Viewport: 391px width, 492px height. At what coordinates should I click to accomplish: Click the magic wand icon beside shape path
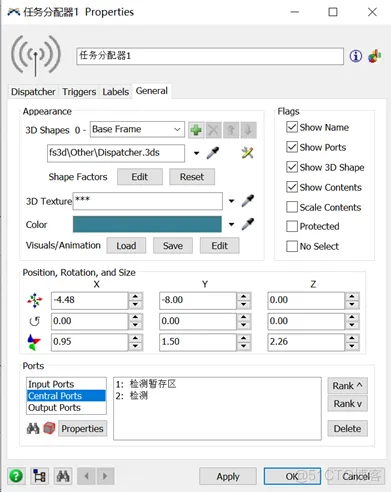[247, 153]
